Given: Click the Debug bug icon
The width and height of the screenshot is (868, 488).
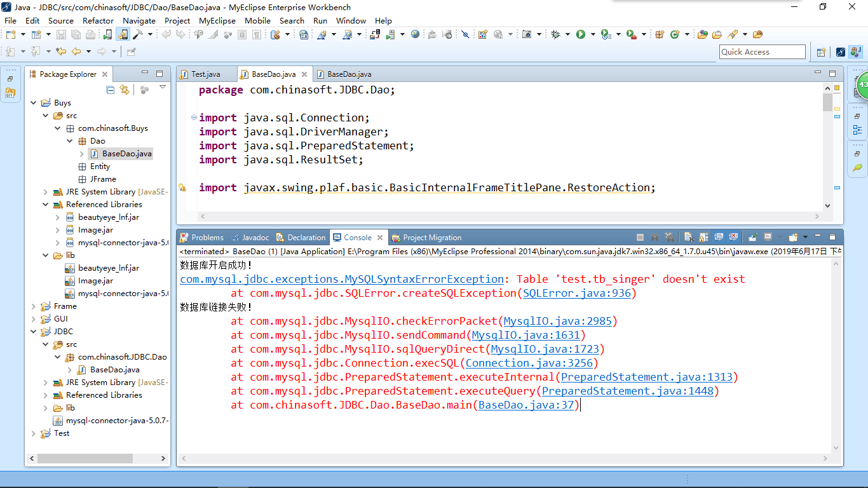Looking at the screenshot, I should [556, 34].
